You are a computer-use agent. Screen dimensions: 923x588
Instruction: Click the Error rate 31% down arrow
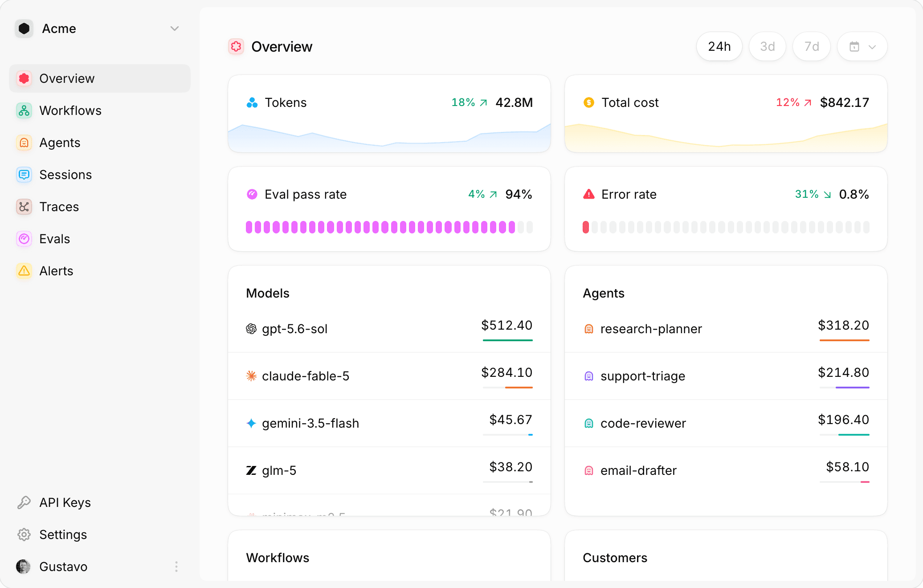[x=827, y=195]
